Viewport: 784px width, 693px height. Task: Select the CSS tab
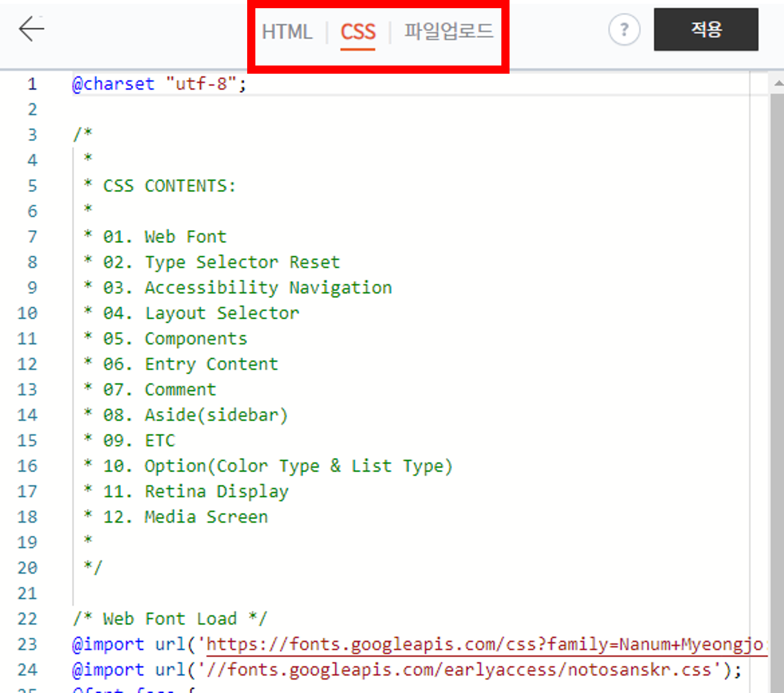coord(358,32)
